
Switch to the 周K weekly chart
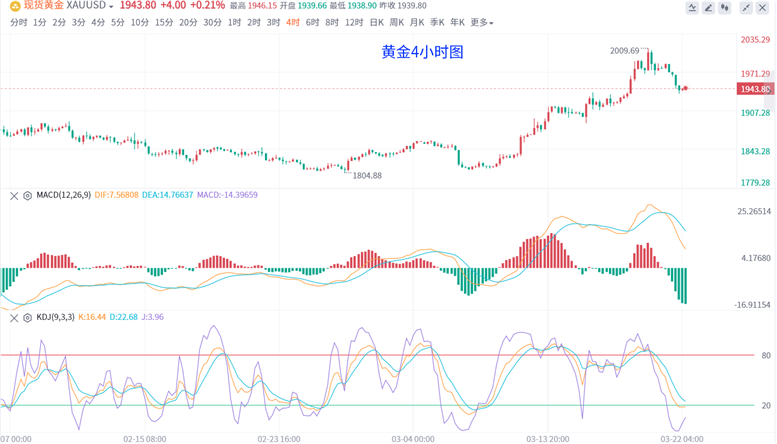pyautogui.click(x=397, y=22)
